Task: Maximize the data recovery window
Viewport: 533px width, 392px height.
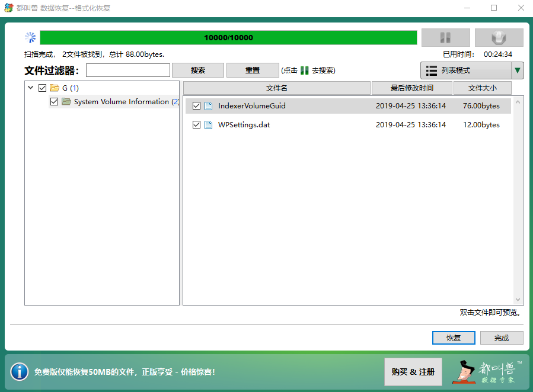Action: [x=494, y=8]
